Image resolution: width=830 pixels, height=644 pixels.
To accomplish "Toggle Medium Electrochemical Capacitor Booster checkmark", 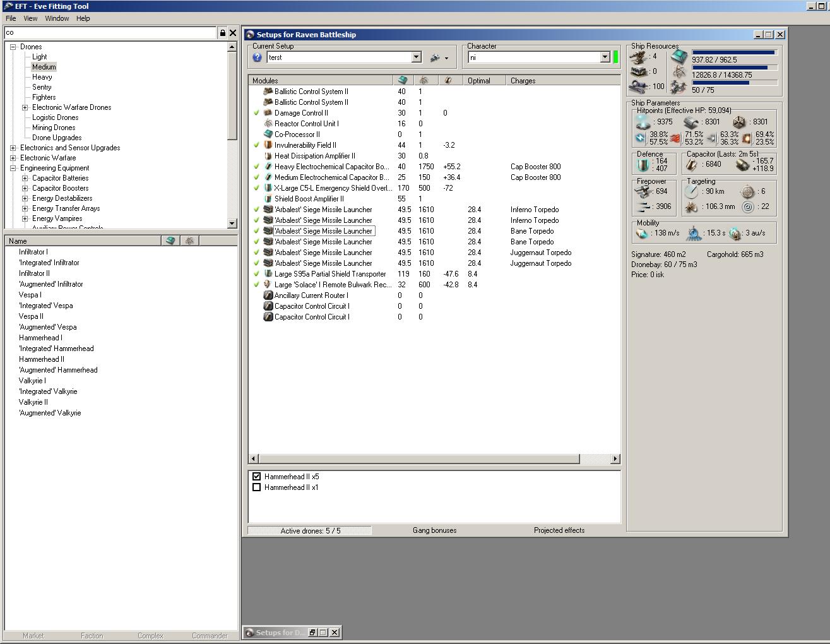I will [257, 177].
